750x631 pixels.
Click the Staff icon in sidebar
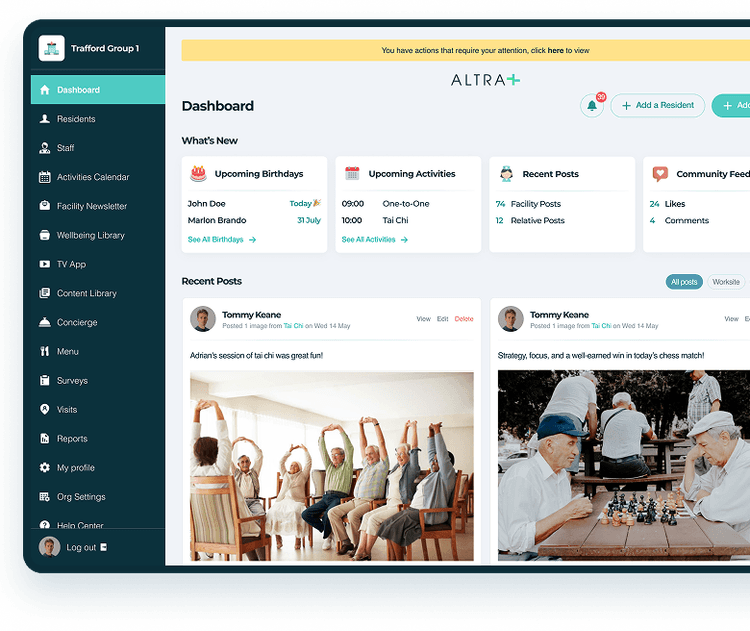tap(44, 148)
